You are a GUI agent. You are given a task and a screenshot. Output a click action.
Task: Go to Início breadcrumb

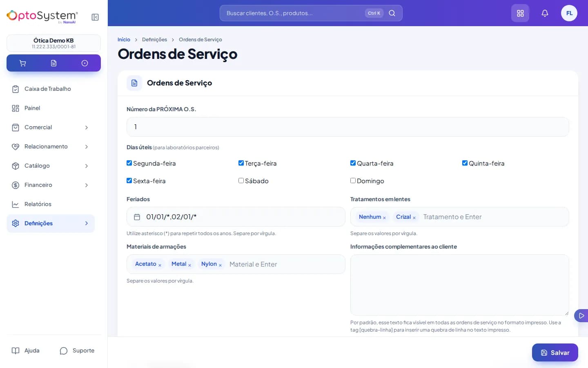click(x=124, y=40)
